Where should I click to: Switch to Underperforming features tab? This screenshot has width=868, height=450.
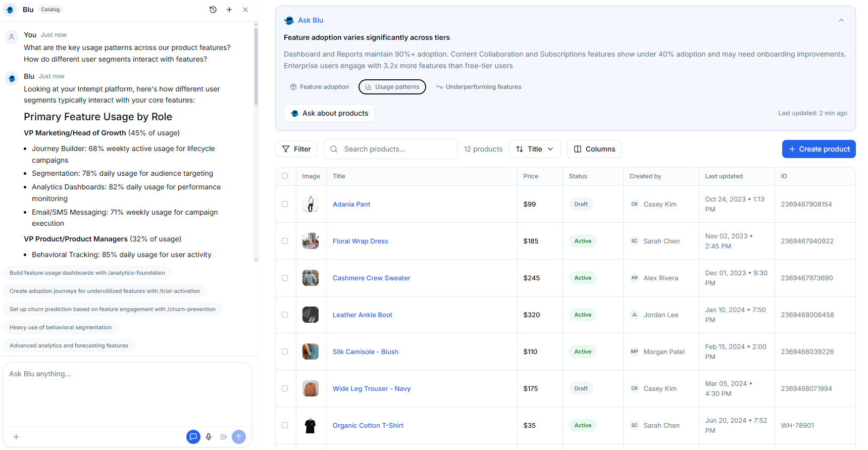click(x=479, y=87)
